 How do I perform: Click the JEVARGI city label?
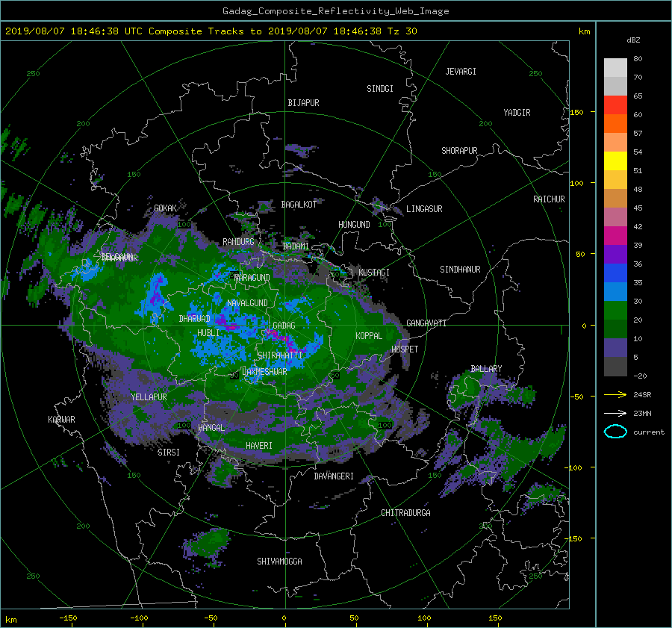tap(461, 72)
